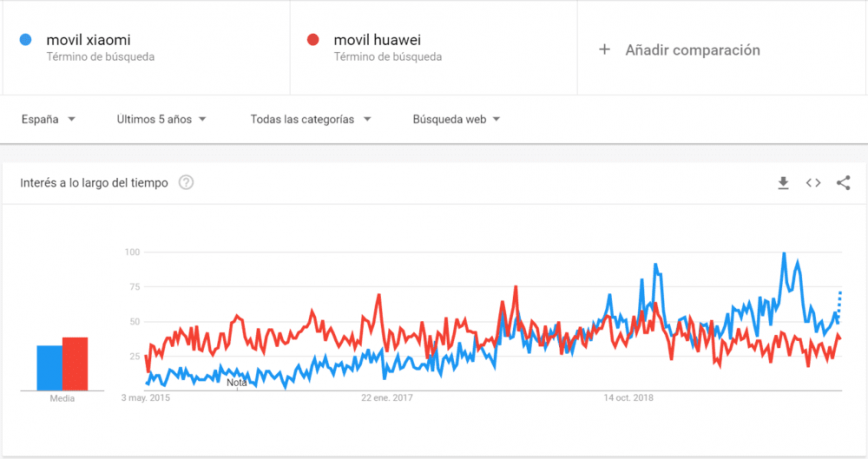Expand the España country dropdown

[x=48, y=119]
